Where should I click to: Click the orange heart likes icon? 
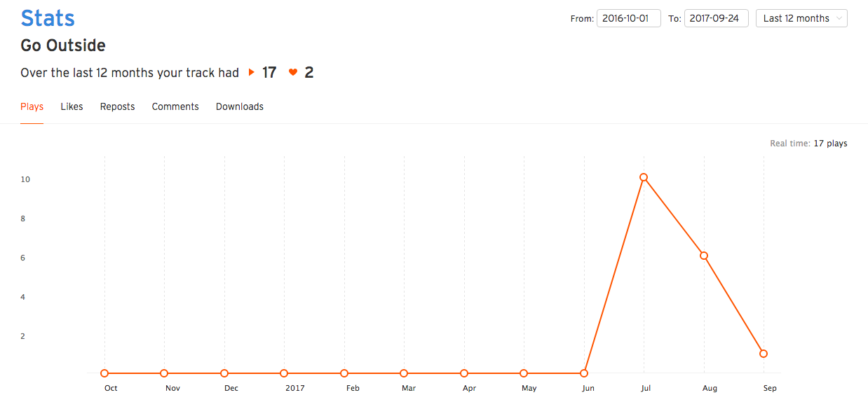point(293,72)
